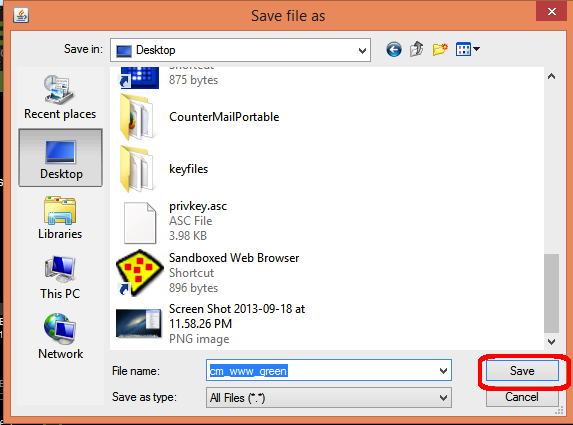Open Network in the sidebar
The width and height of the screenshot is (573, 425).
coord(60,337)
